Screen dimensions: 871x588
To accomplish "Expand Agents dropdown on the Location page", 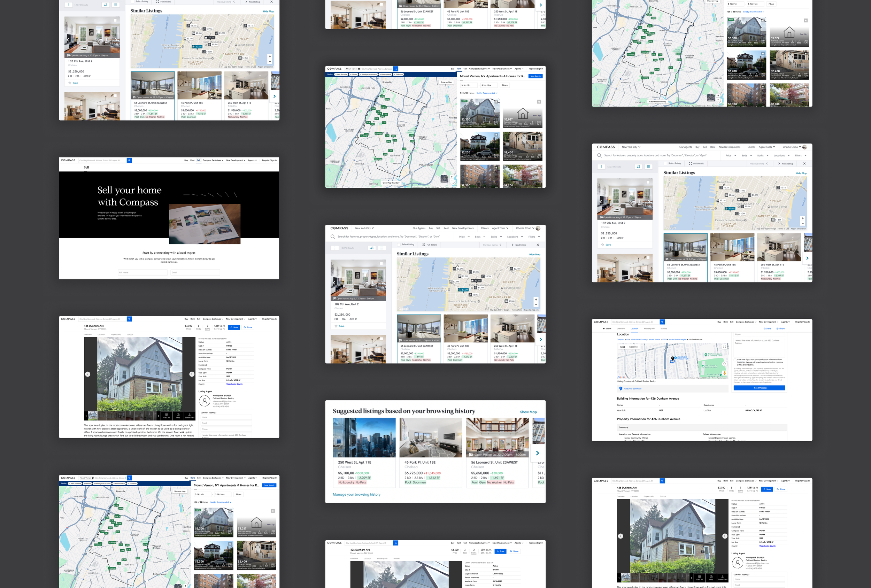I will point(786,322).
